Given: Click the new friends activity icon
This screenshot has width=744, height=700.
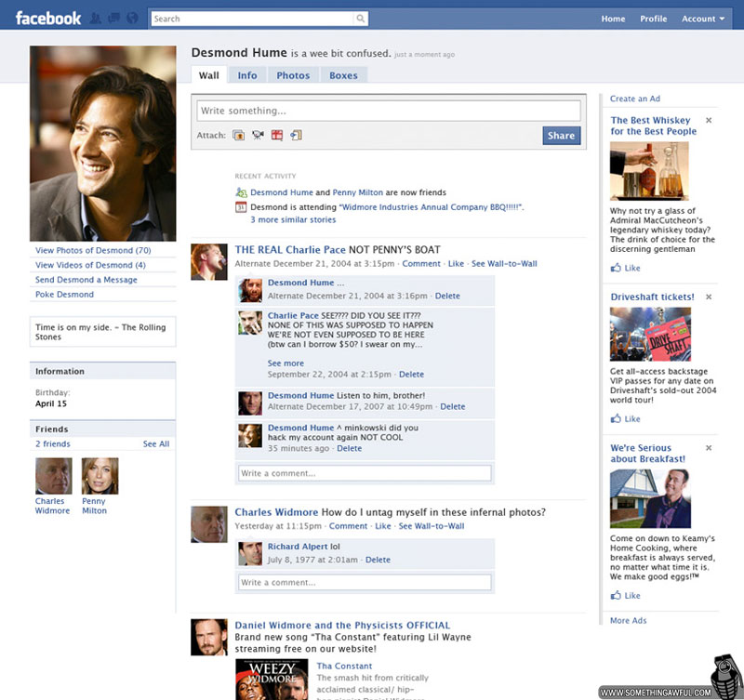Looking at the screenshot, I should 241,192.
